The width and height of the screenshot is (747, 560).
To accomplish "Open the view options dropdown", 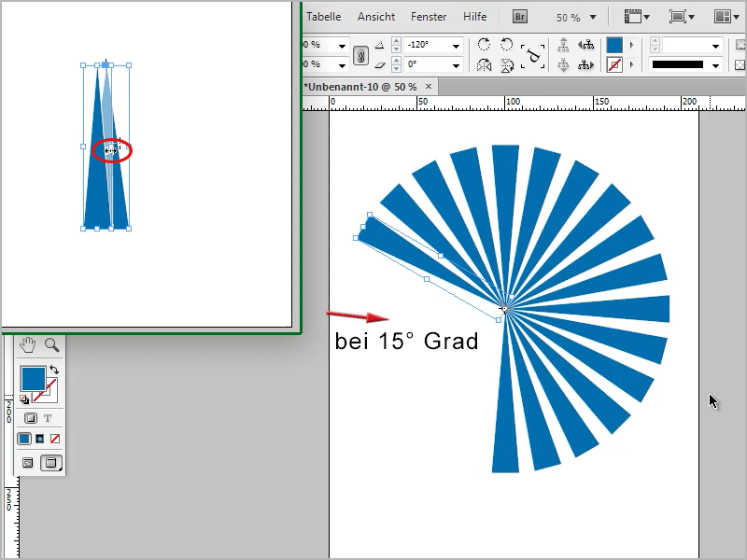I will (x=637, y=17).
